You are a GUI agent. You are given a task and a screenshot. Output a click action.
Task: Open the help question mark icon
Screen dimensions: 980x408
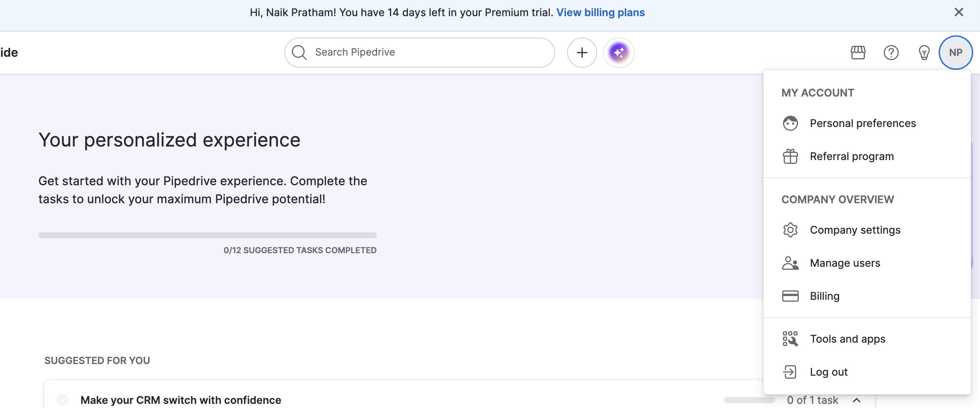[x=890, y=53]
